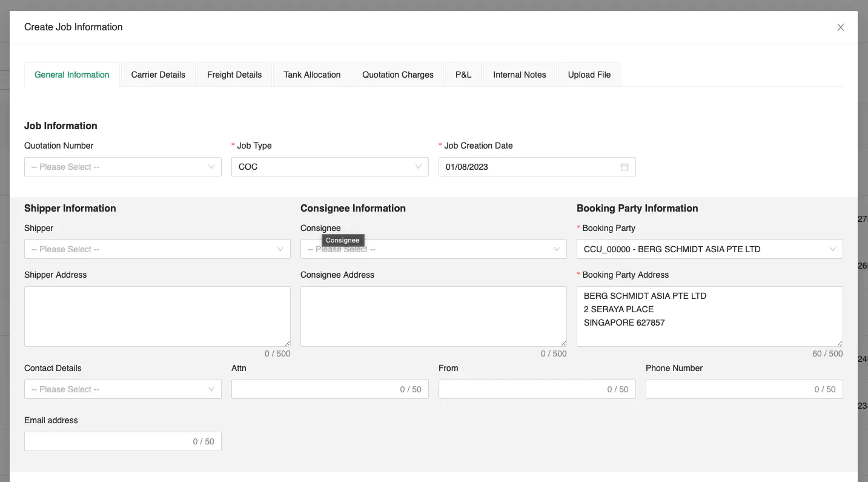Screen dimensions: 868x482
Task: Select the Internal Notes tab
Action: pos(519,74)
